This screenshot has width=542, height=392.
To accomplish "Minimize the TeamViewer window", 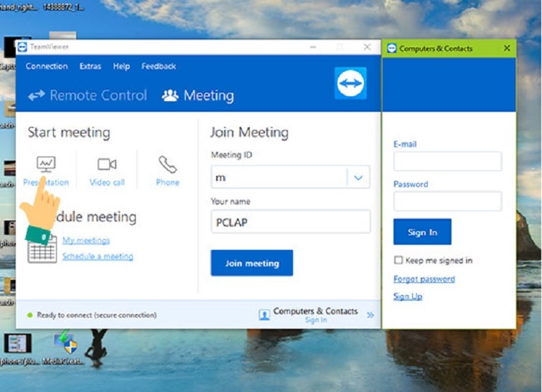I will tap(313, 47).
